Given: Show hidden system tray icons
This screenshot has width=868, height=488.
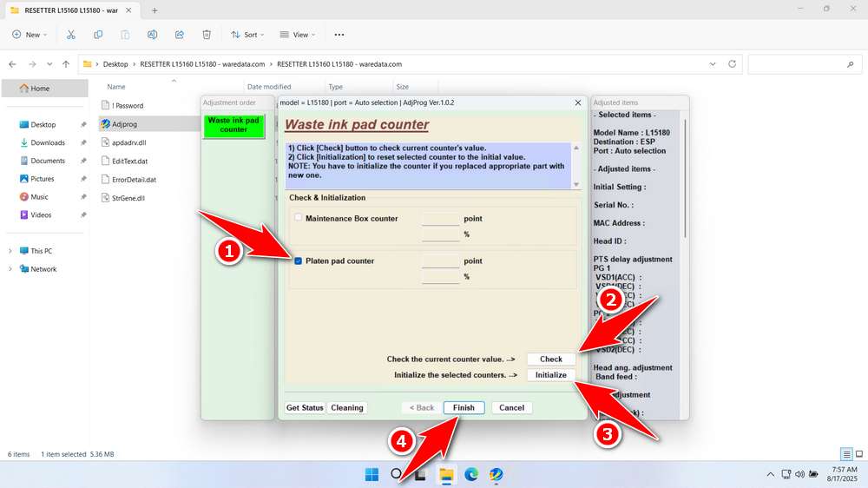Looking at the screenshot, I should tap(770, 474).
